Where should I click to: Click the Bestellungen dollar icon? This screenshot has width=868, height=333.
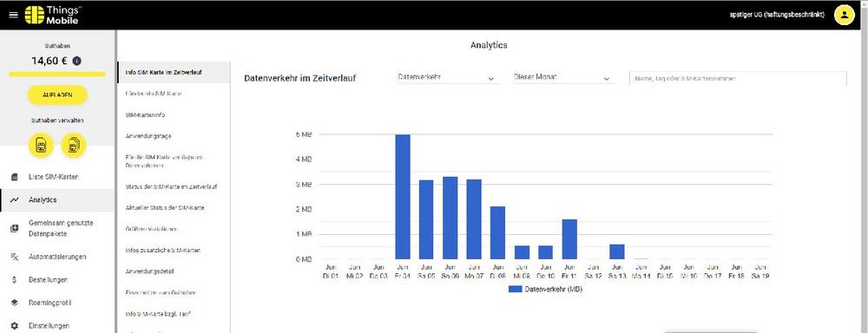coord(15,280)
